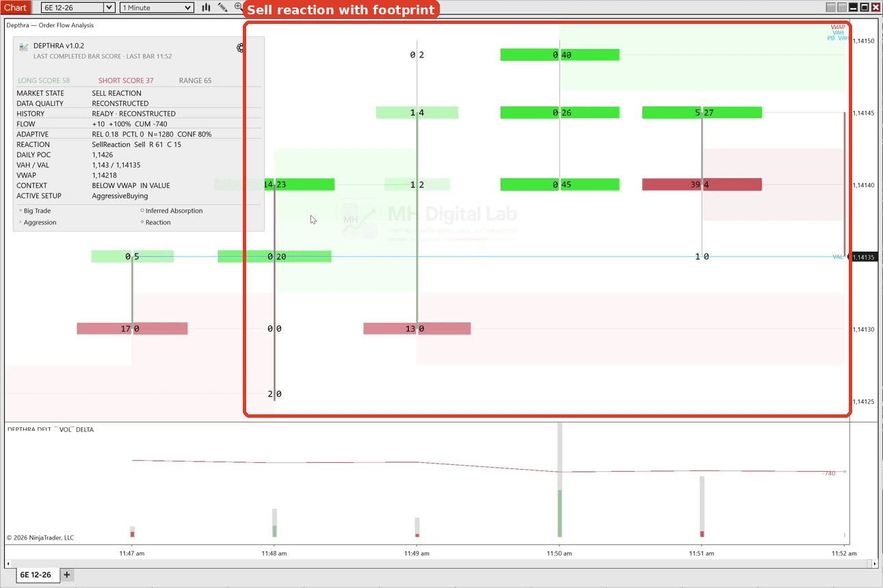Click the LONG SCORE 58 label

[x=44, y=81]
